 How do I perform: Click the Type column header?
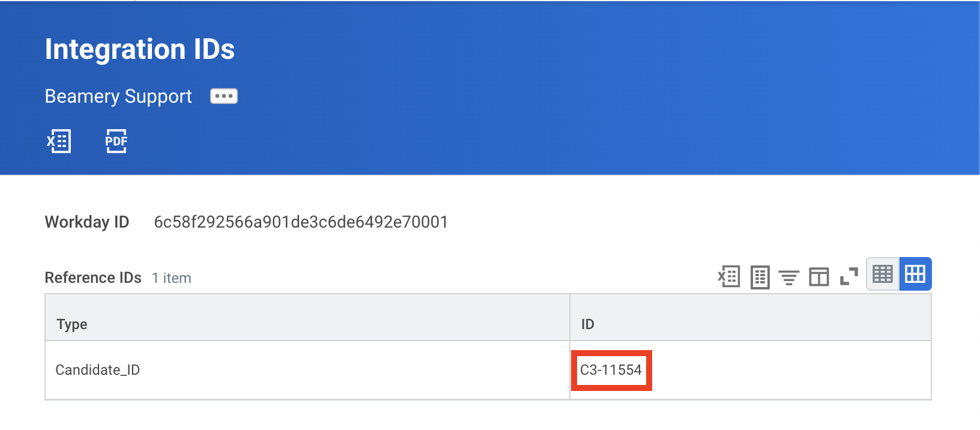click(x=72, y=324)
